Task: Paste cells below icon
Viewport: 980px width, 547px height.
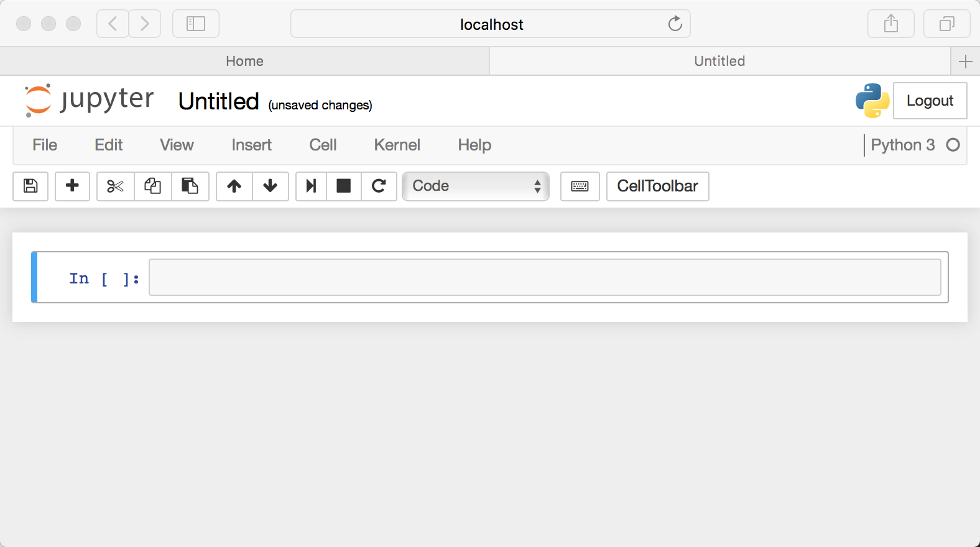Action: pyautogui.click(x=190, y=186)
